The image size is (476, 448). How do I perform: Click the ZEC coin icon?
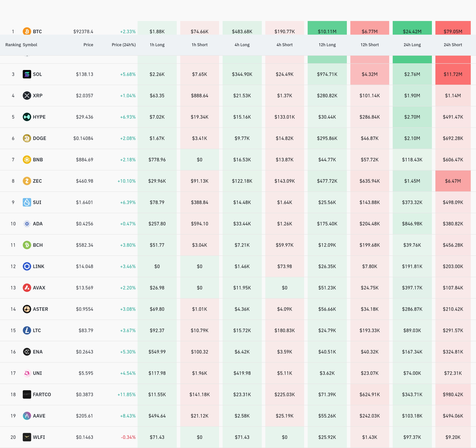pos(27,181)
